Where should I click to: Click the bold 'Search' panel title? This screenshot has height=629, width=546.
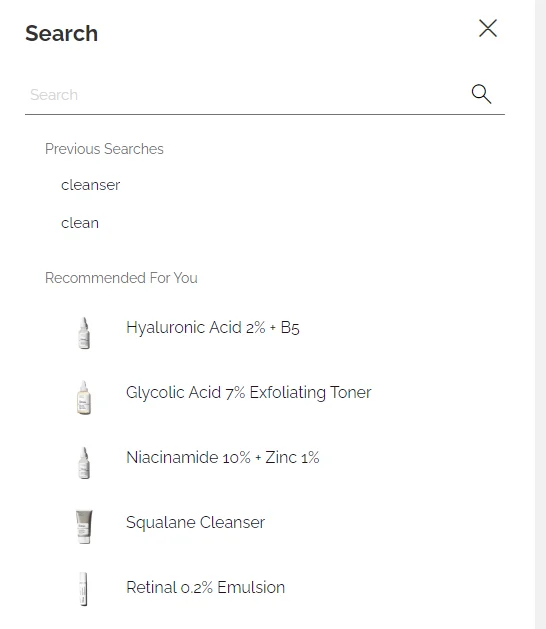point(61,33)
